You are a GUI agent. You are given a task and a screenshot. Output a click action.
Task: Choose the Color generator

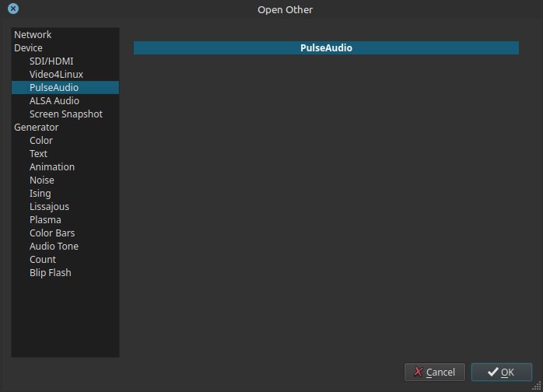[x=41, y=141]
